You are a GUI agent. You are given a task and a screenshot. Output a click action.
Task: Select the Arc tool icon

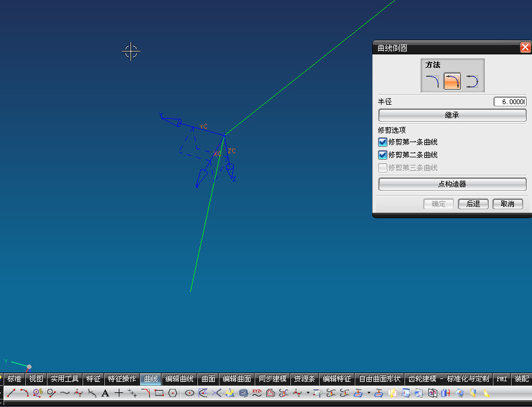tap(24, 393)
